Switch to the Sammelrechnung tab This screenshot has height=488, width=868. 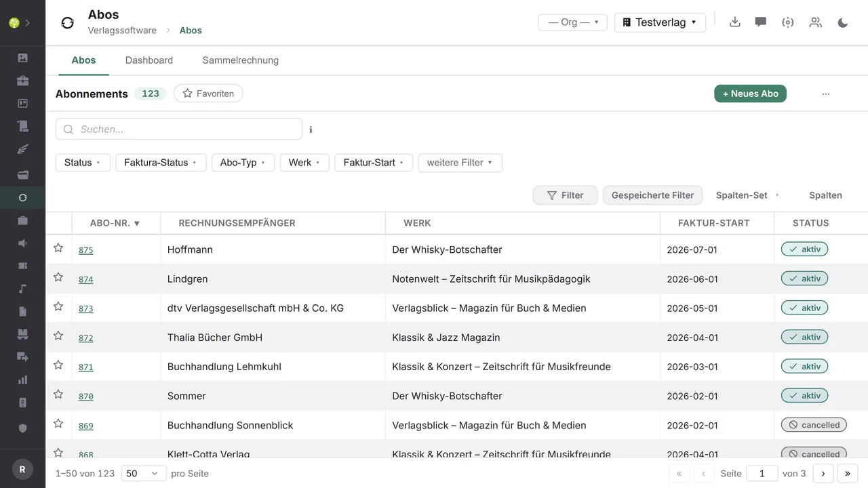tap(240, 60)
